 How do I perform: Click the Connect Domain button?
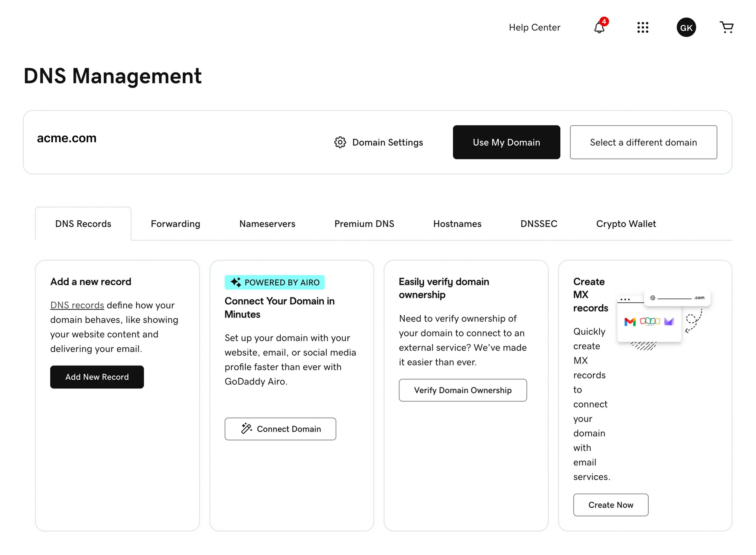pos(280,429)
